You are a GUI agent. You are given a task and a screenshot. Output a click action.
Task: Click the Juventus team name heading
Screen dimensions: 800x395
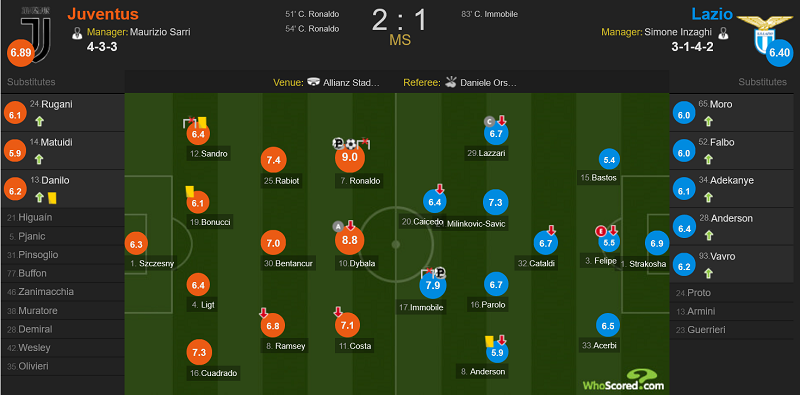tap(103, 13)
